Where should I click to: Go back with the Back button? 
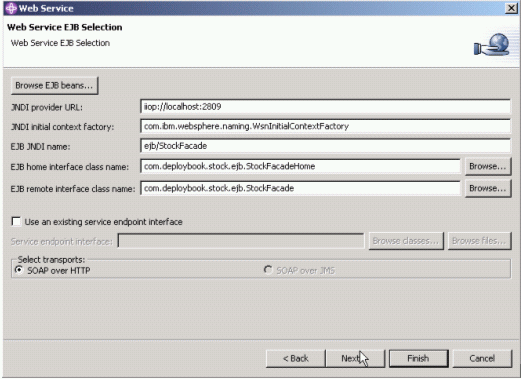click(x=295, y=358)
